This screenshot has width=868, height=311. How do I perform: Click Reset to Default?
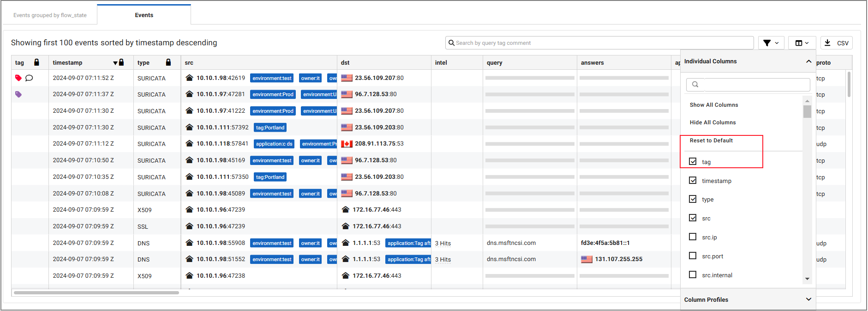click(711, 140)
